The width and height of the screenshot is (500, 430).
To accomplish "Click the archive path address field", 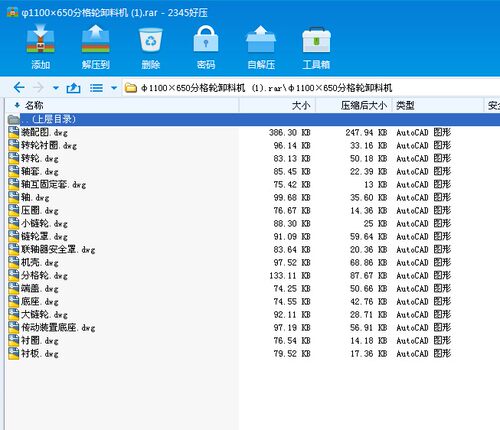I will pos(312,88).
